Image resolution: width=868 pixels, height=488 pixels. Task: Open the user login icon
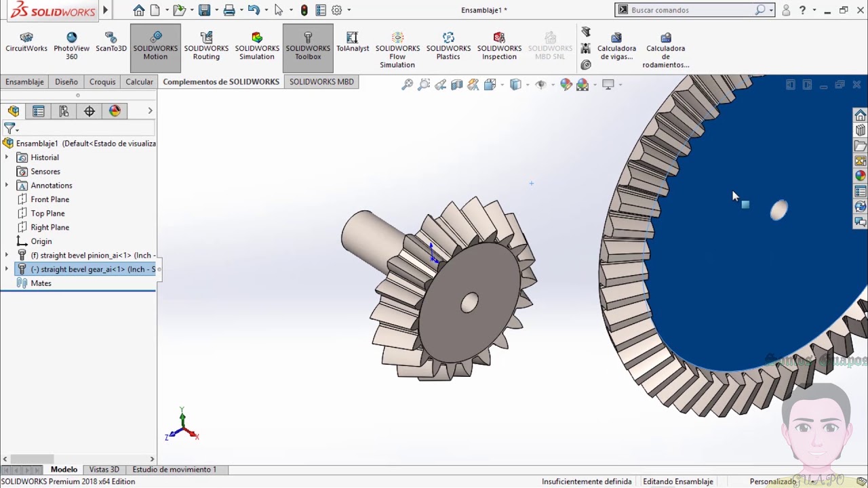tap(786, 10)
